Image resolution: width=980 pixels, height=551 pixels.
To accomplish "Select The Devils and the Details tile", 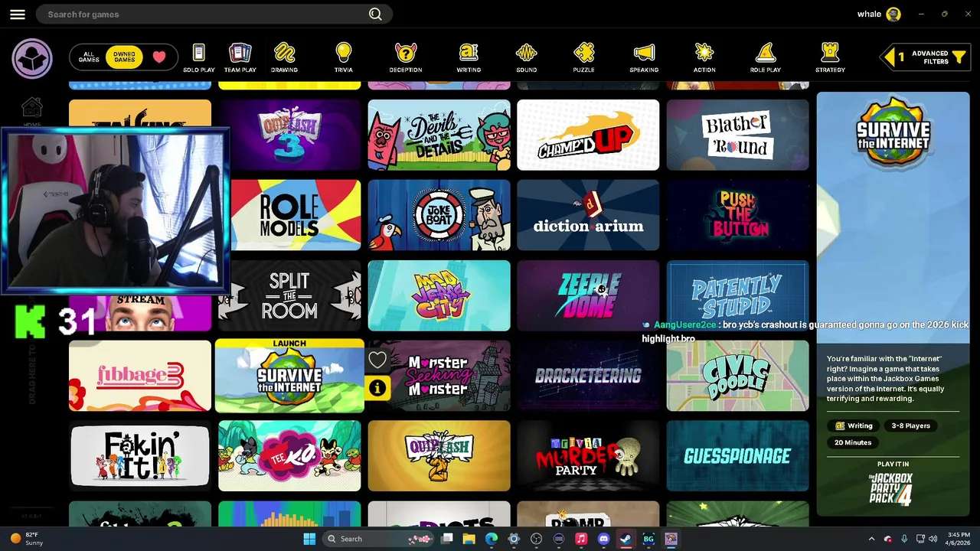I will [x=439, y=135].
